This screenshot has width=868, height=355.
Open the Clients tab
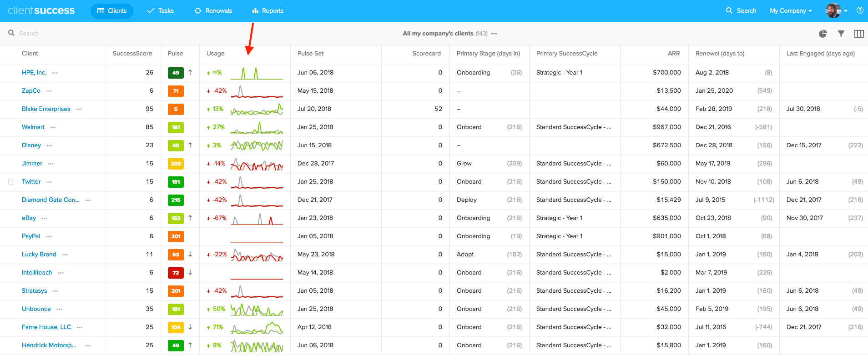coord(112,11)
